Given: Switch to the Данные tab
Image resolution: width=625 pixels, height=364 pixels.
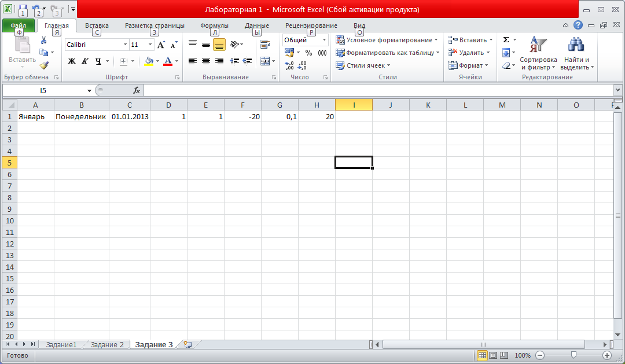Looking at the screenshot, I should pos(257,25).
